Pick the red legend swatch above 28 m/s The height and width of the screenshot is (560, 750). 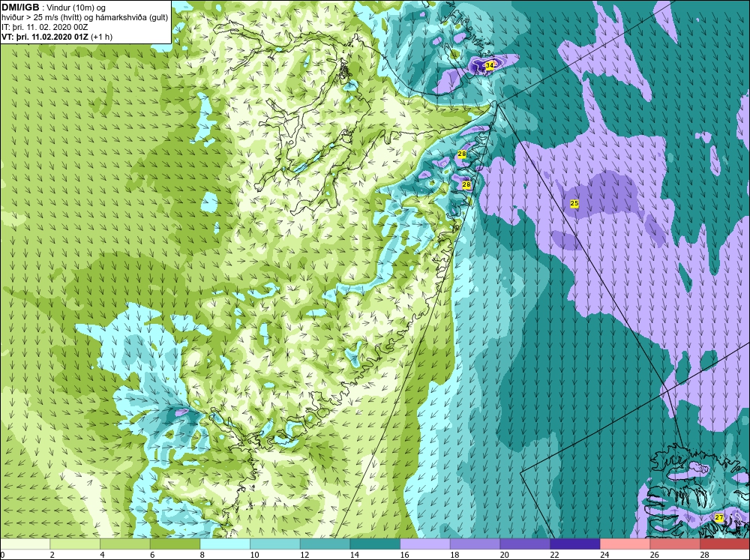point(725,544)
